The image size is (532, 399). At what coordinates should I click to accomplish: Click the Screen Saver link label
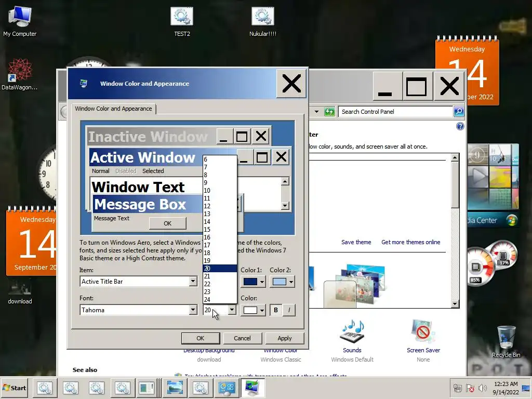[423, 350]
